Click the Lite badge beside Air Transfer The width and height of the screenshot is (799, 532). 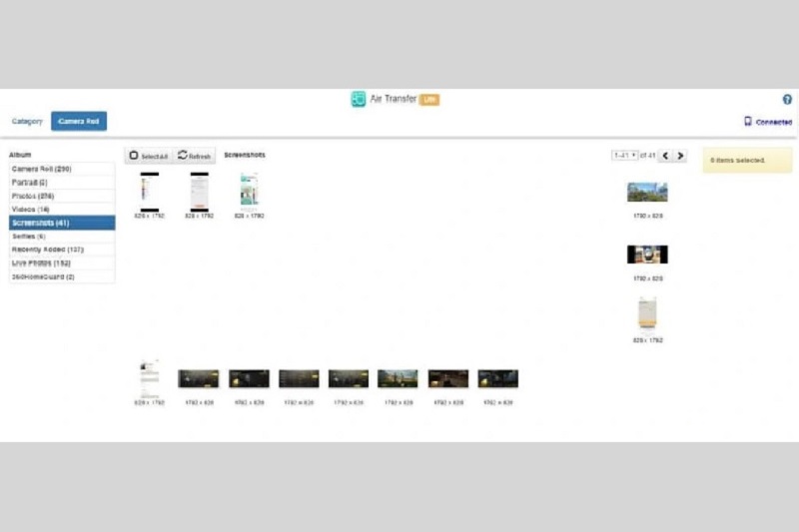coord(429,100)
